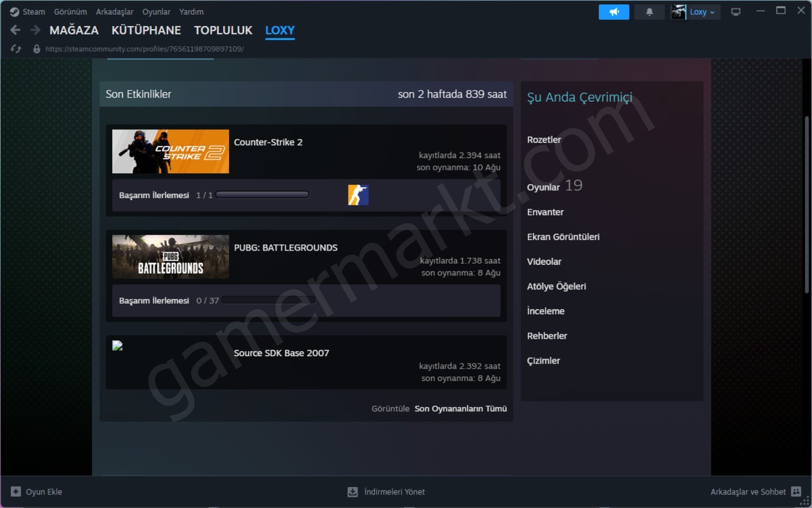Switch to the KÜTÜPHANE tab
Viewport: 812px width, 508px height.
click(146, 30)
